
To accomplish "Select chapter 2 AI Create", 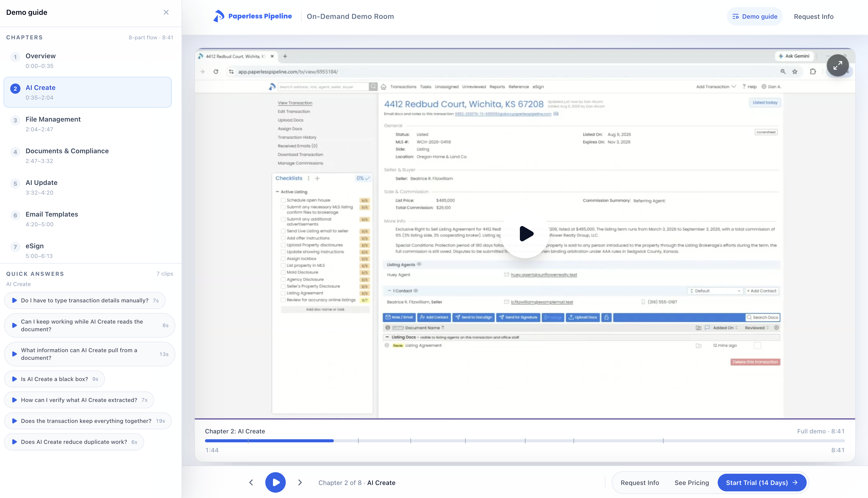I will pyautogui.click(x=88, y=92).
